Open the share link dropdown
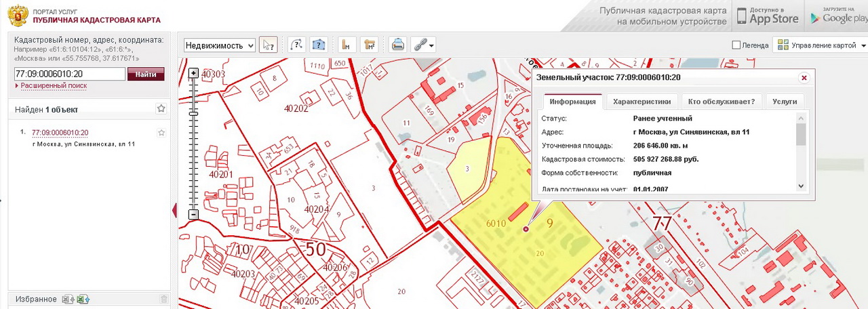868x309 pixels. point(425,45)
